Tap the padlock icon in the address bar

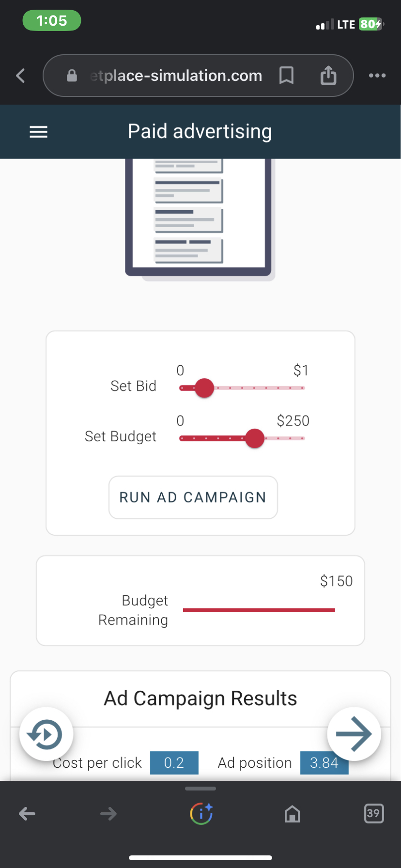[x=71, y=76]
